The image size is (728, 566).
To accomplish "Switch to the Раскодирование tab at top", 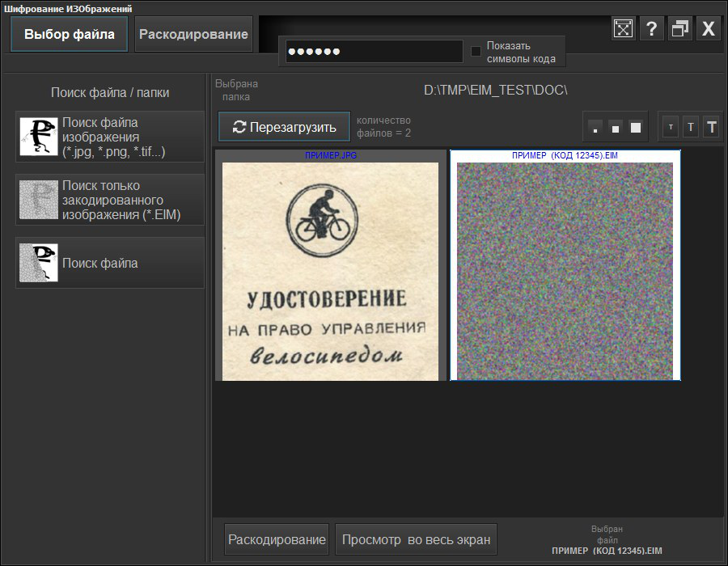I will pyautogui.click(x=193, y=35).
